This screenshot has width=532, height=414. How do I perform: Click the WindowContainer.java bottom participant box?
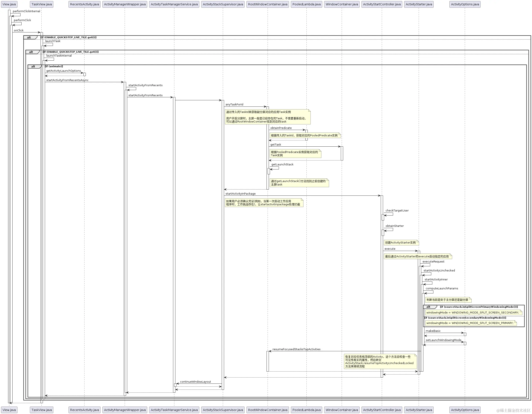click(x=342, y=410)
